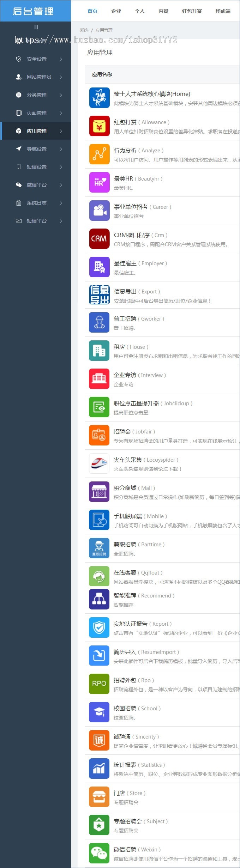Screen dimensions: 240x868
Task: Click the 智能推荐 Recommend hierarchy icon
Action: (99, 599)
